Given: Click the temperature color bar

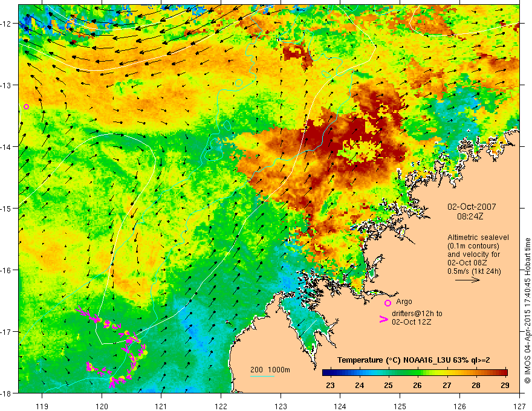Looking at the screenshot, I should [415, 373].
